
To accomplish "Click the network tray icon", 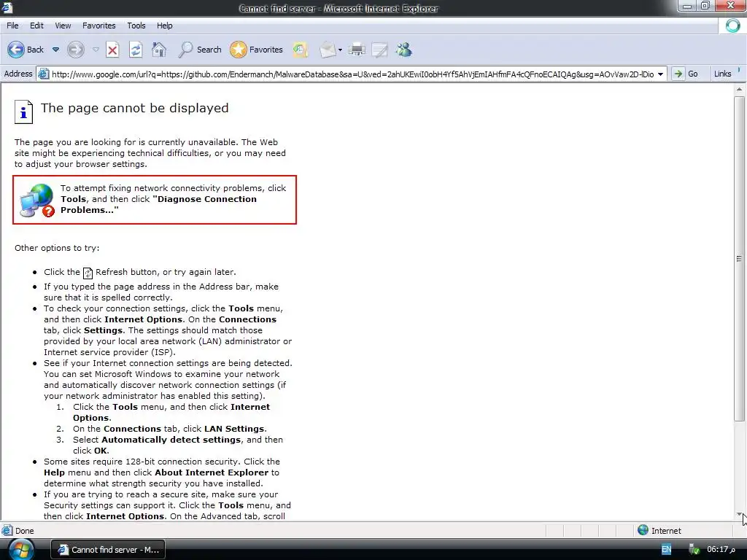I will point(694,550).
